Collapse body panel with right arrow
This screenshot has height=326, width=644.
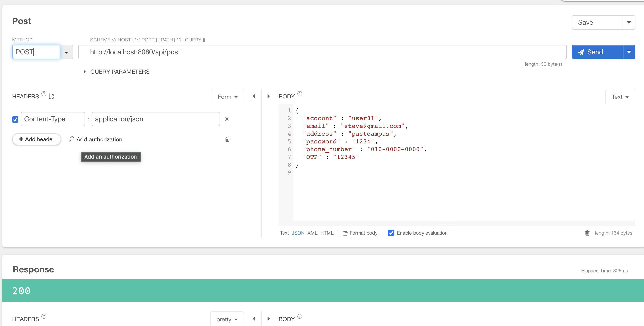269,96
